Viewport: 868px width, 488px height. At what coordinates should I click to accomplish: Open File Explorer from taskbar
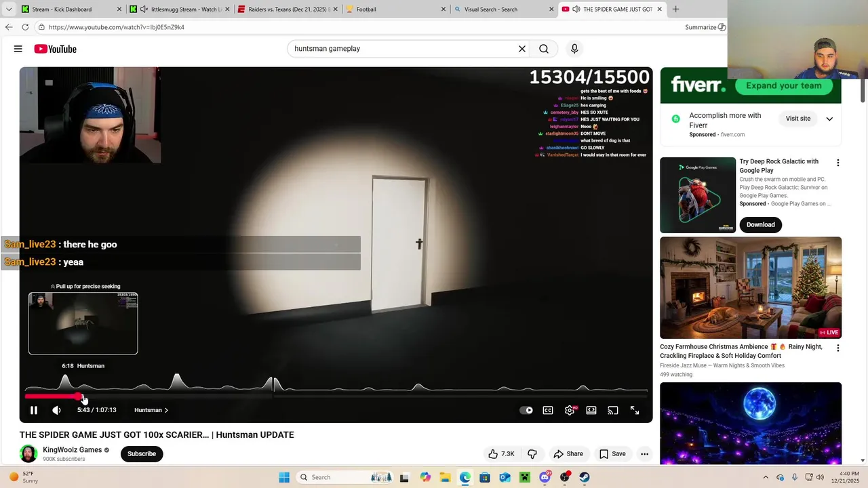445,477
